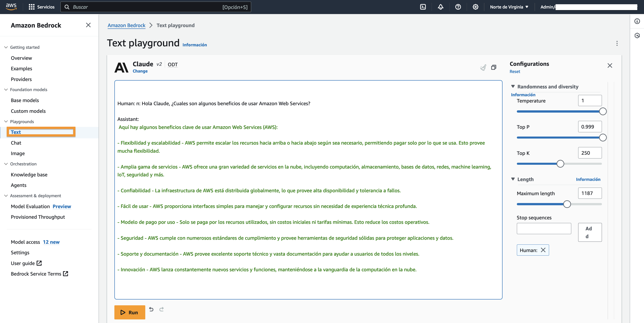This screenshot has width=644, height=323.
Task: Go to the Chat playground
Action: coord(16,143)
